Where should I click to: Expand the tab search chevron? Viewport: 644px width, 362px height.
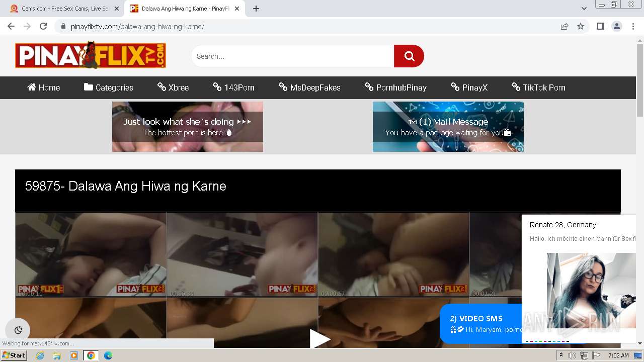pyautogui.click(x=584, y=9)
